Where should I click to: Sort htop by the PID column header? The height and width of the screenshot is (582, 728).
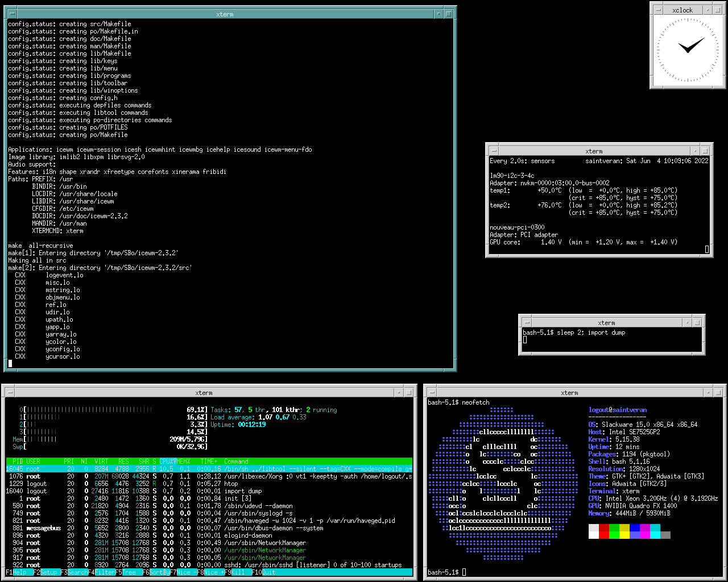18,462
